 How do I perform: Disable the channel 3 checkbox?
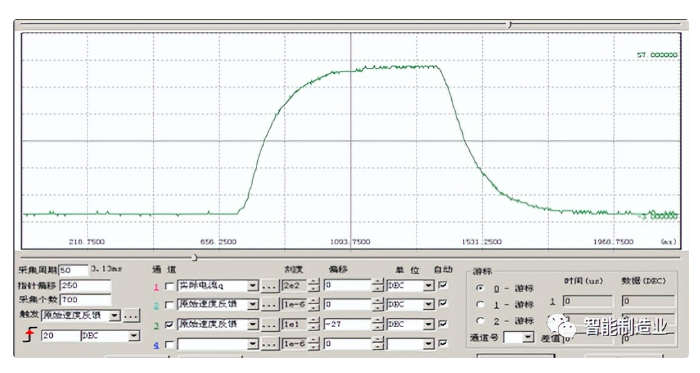click(x=169, y=325)
